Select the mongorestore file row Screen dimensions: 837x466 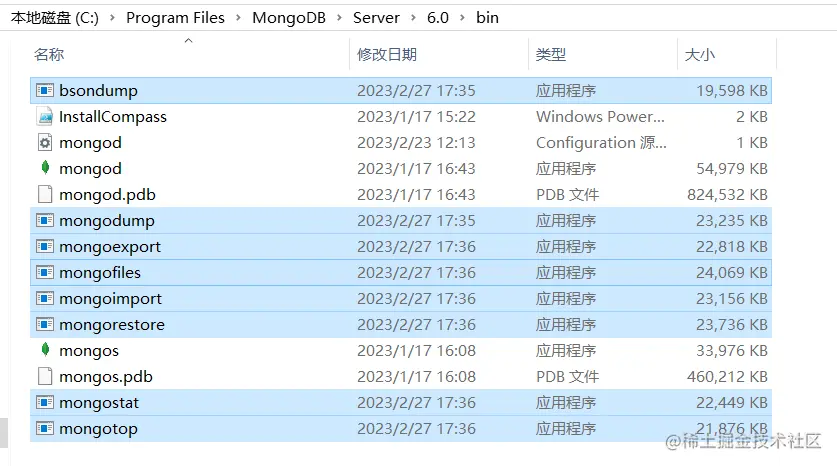tap(400, 325)
